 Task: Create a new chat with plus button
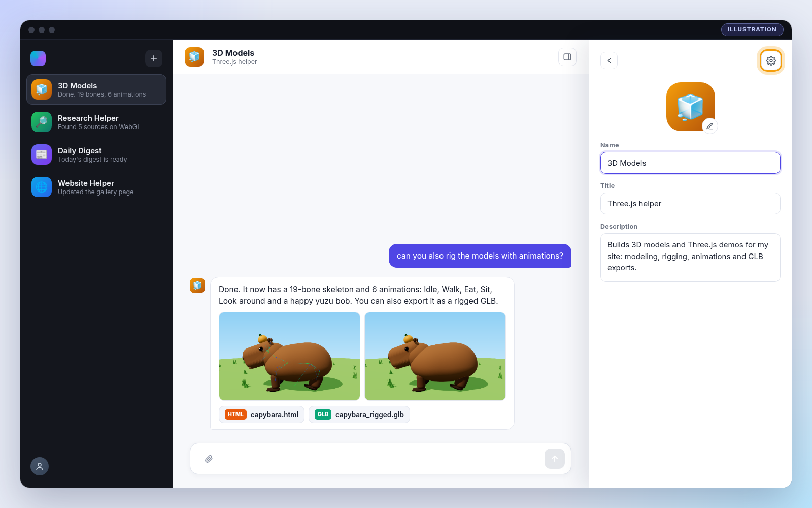tap(154, 58)
